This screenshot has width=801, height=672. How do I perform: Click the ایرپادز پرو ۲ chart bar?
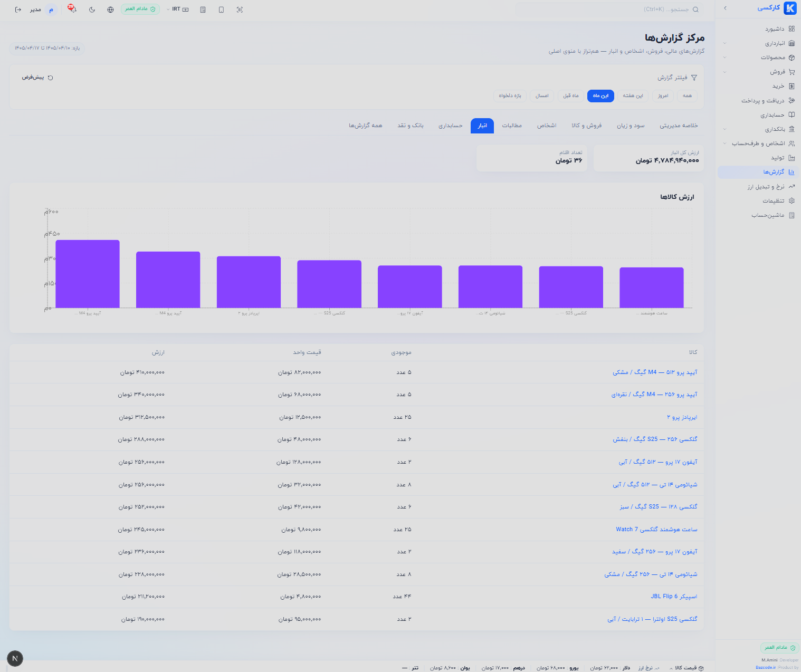point(249,282)
